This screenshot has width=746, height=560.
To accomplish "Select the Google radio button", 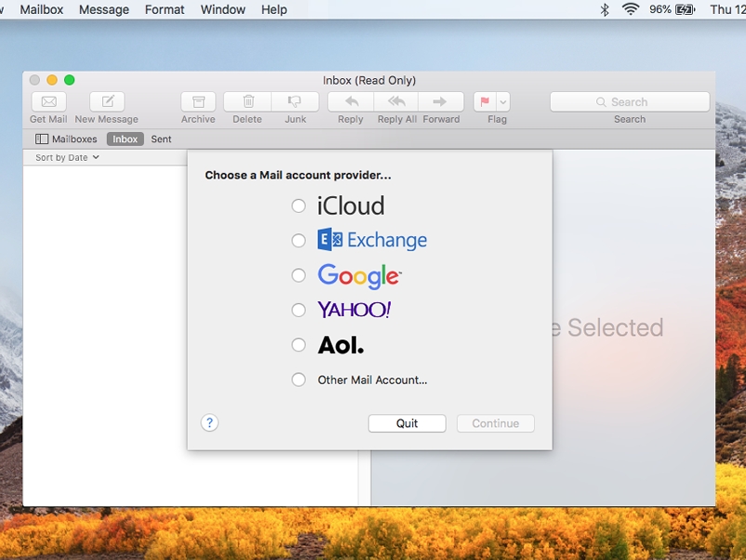I will [x=299, y=275].
